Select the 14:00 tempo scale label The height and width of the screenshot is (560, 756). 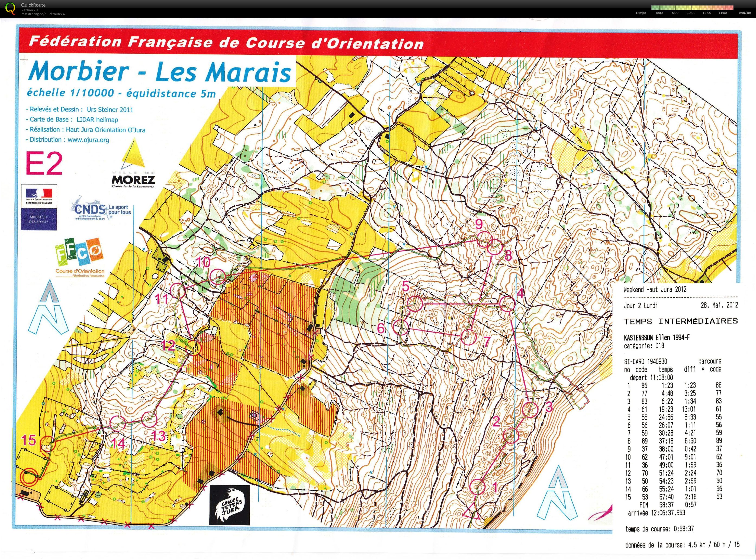[722, 13]
